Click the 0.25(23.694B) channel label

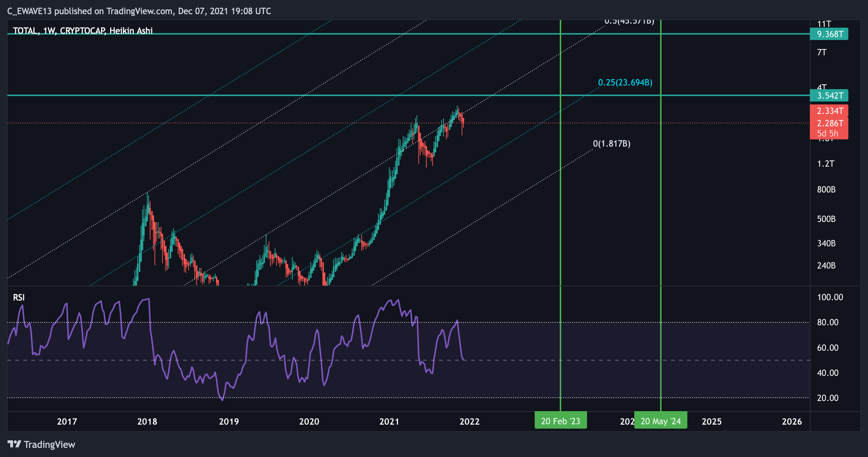click(x=625, y=83)
